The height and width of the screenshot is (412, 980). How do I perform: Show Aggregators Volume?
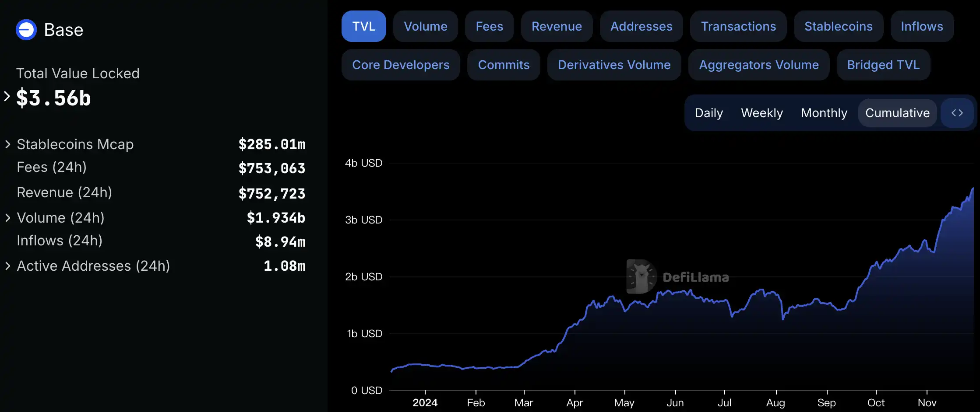[759, 65]
